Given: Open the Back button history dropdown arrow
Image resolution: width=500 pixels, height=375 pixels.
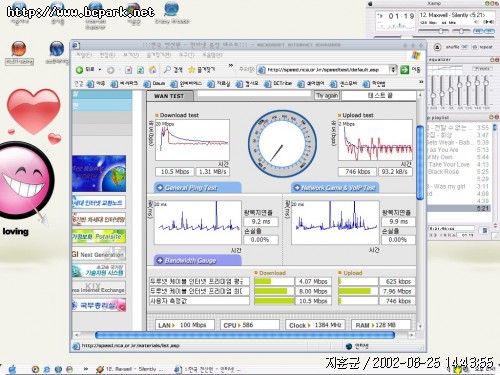Looking at the screenshot, I should tap(100, 70).
